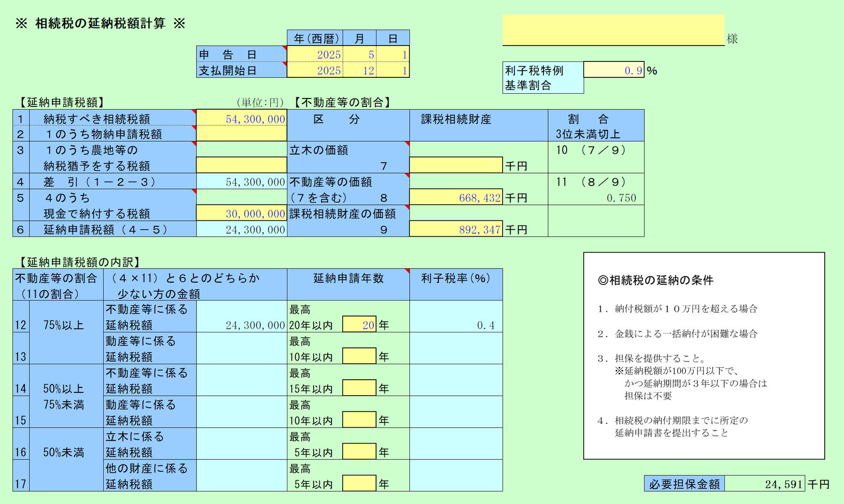This screenshot has width=844, height=504.
Task: Select the 支払開始日 year cell showing 2025
Action: 315,70
